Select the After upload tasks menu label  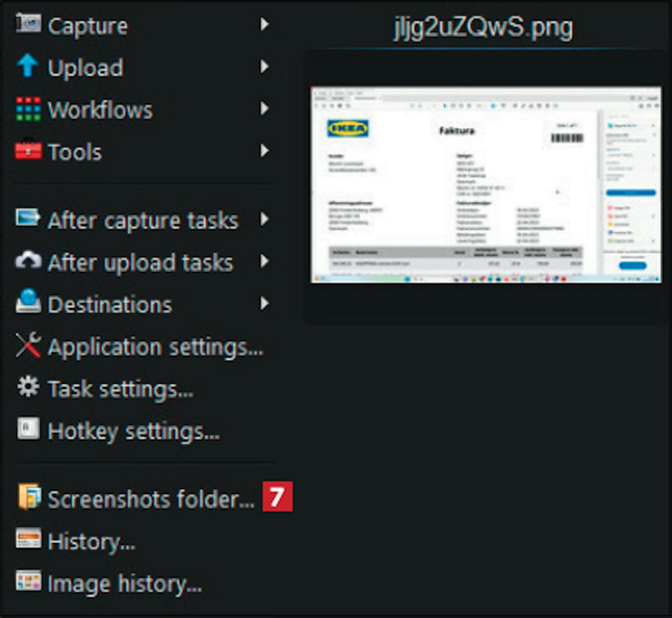pos(140,262)
